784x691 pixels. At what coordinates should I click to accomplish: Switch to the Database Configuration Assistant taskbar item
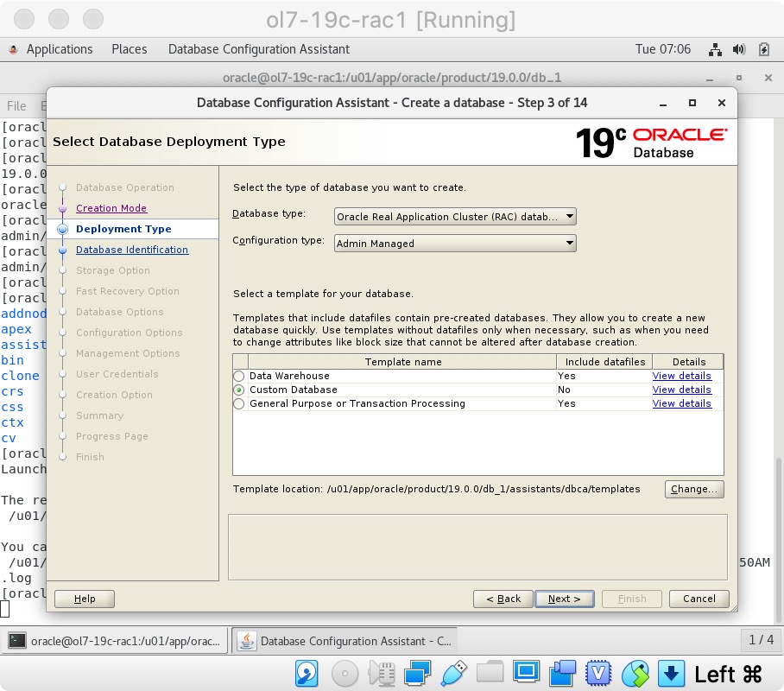(345, 641)
